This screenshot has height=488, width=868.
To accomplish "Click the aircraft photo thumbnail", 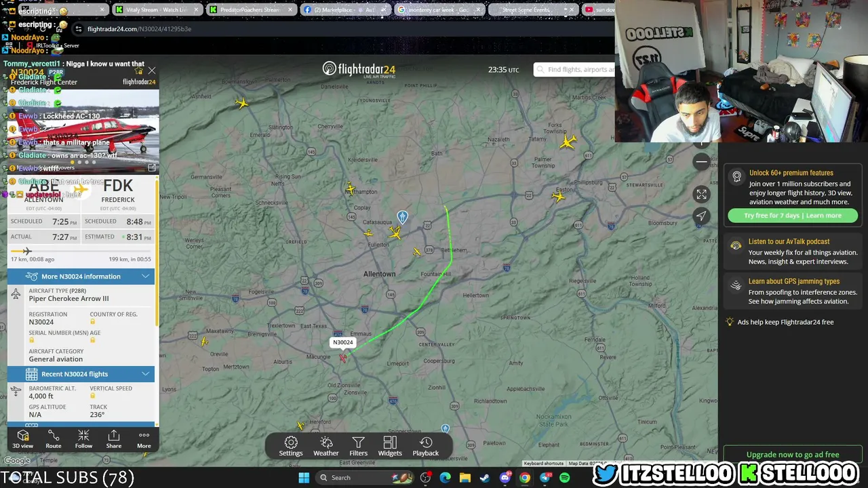I will 83,132.
